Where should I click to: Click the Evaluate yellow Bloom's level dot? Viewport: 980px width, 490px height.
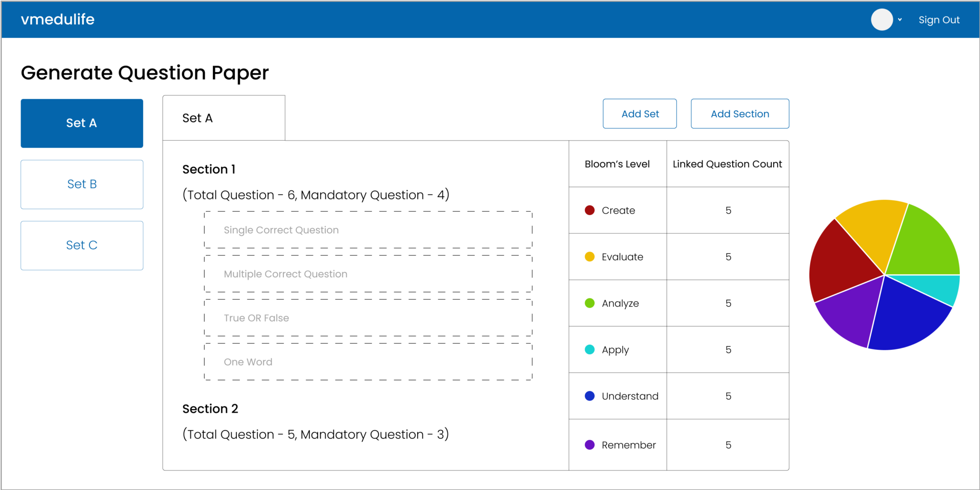[590, 256]
